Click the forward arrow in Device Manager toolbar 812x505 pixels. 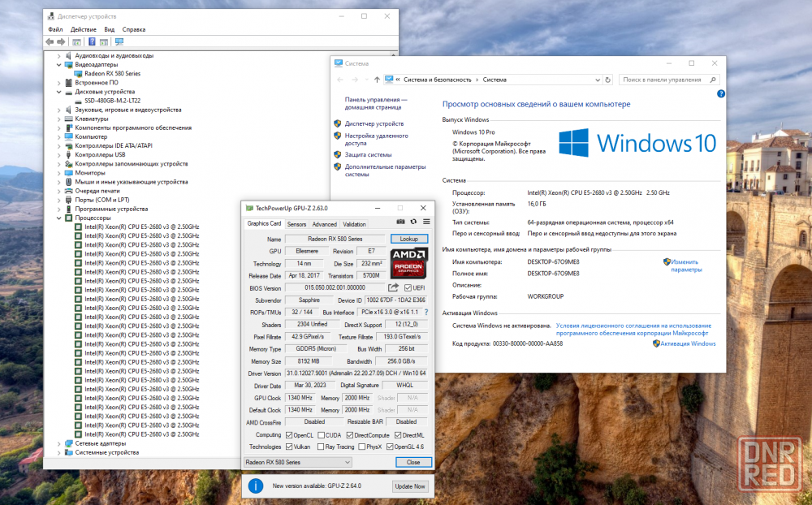[x=61, y=42]
